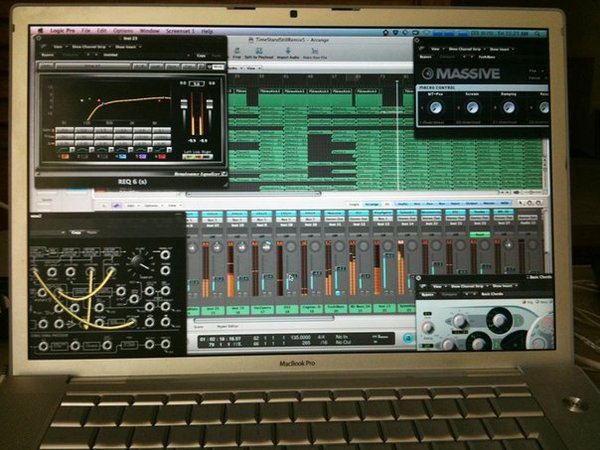
Task: Click the Import Audio toolbar icon
Action: click(x=288, y=54)
